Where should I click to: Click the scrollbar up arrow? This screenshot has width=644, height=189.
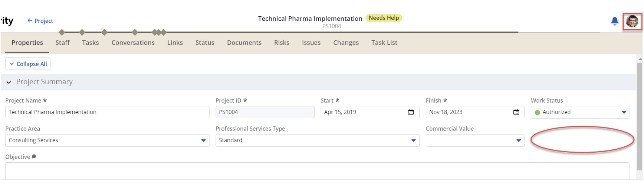tap(640, 59)
